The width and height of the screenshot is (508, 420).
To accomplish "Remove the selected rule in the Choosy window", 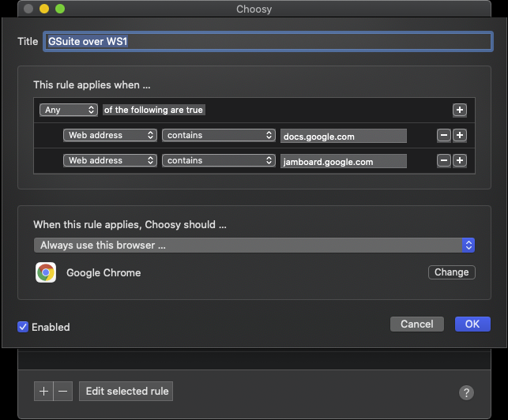I will 63,391.
